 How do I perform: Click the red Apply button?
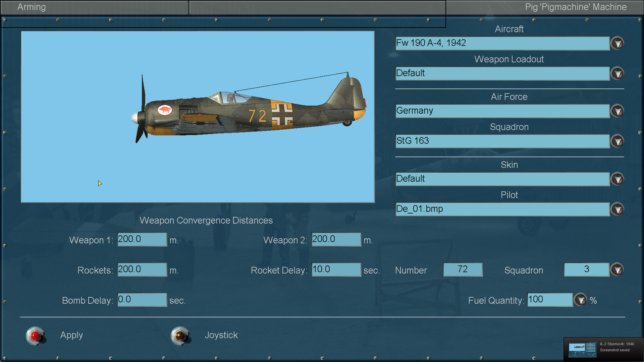(35, 336)
